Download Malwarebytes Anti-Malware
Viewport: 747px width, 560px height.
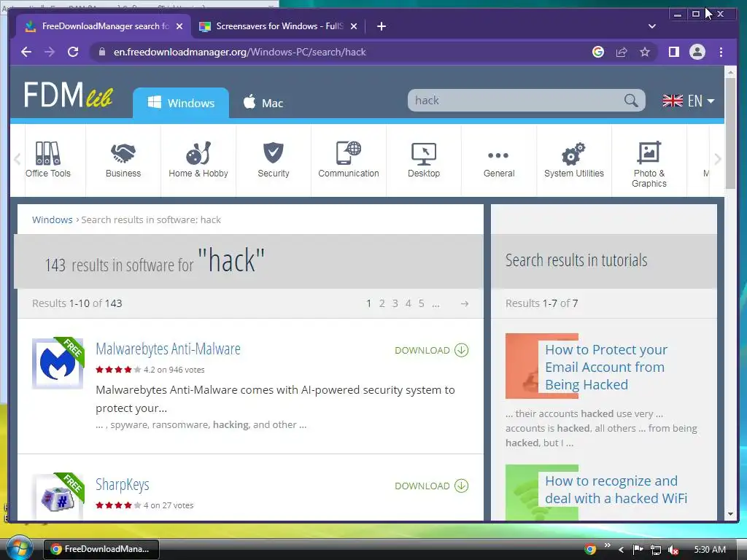click(432, 350)
